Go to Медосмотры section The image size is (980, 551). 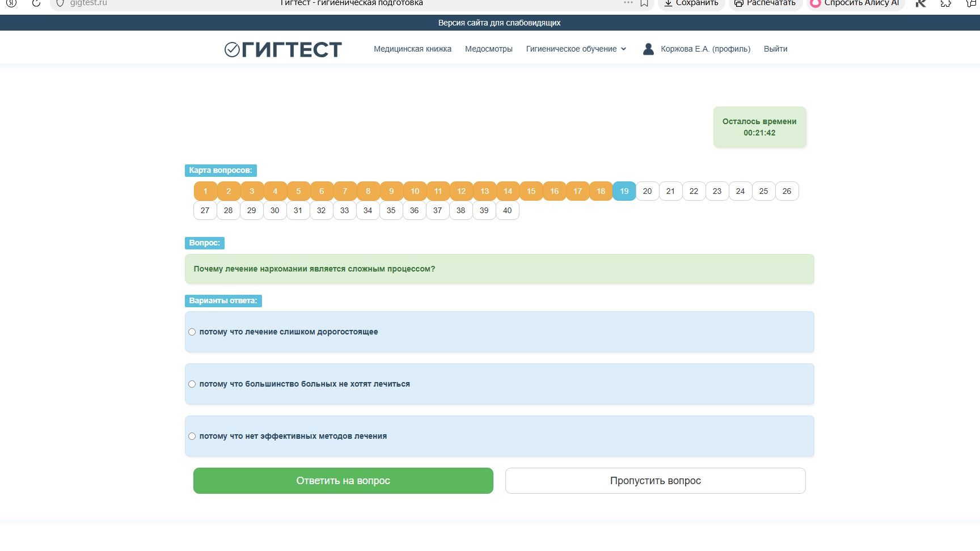tap(488, 49)
